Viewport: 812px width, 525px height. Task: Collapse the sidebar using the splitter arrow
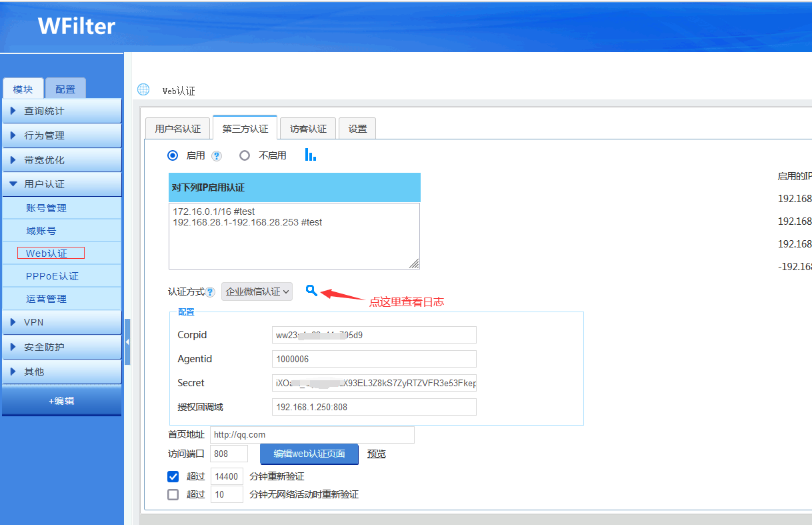[x=127, y=342]
